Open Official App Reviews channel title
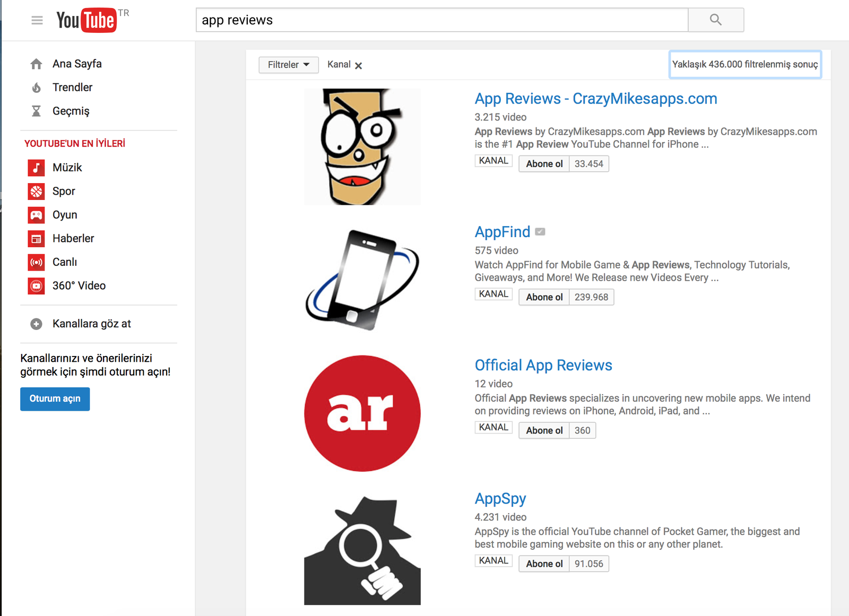Screen dimensions: 849x616 543,365
